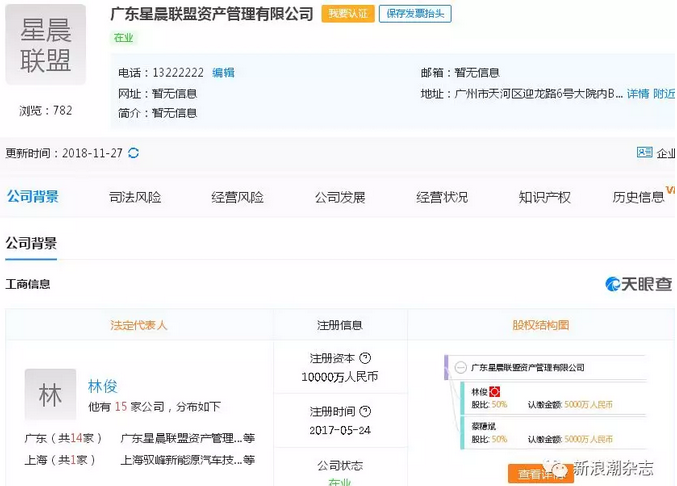Click the 注册信息 column header

340,325
